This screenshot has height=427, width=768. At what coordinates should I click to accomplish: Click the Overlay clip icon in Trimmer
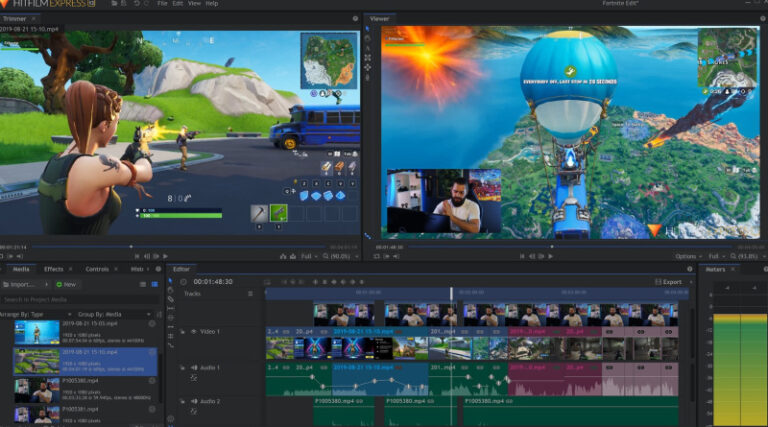[293, 256]
